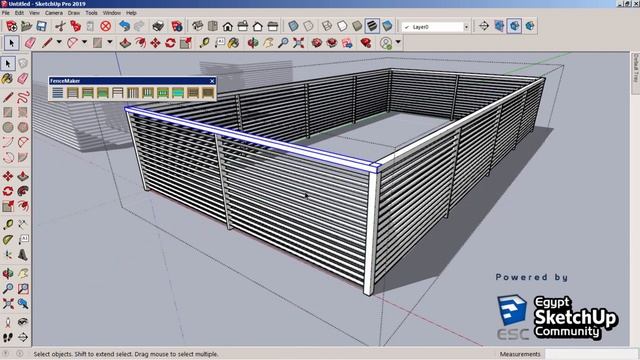Click the user account sign-in icon

pyautogui.click(x=386, y=43)
